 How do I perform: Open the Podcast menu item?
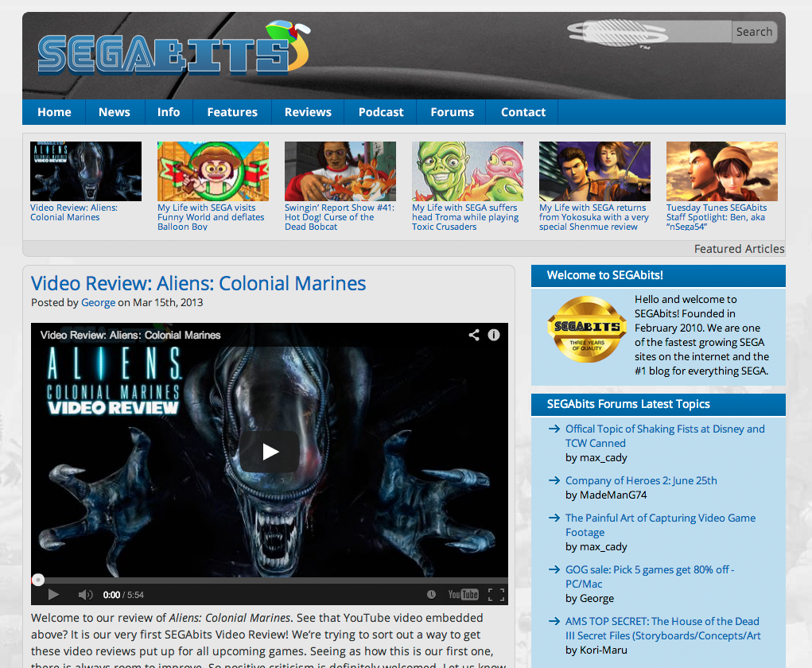(381, 112)
